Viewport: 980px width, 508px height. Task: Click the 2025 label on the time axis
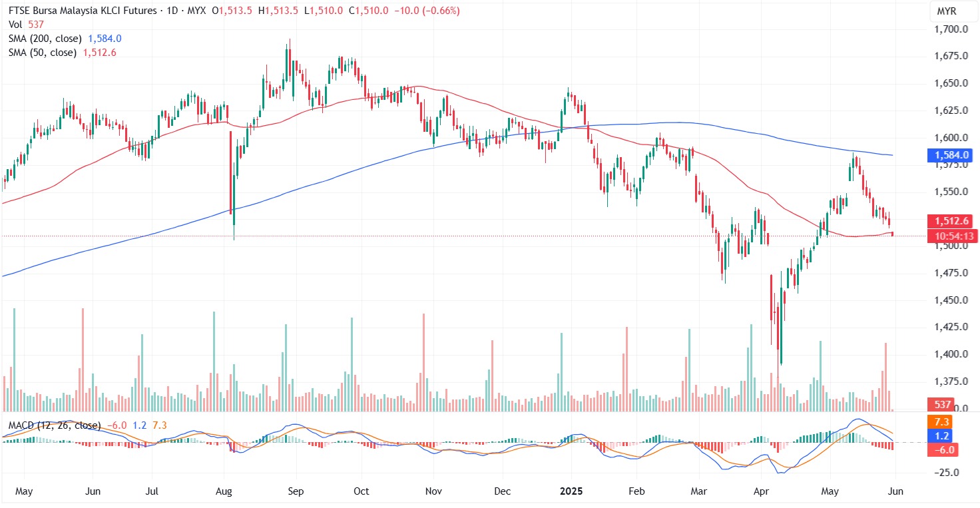click(x=571, y=492)
